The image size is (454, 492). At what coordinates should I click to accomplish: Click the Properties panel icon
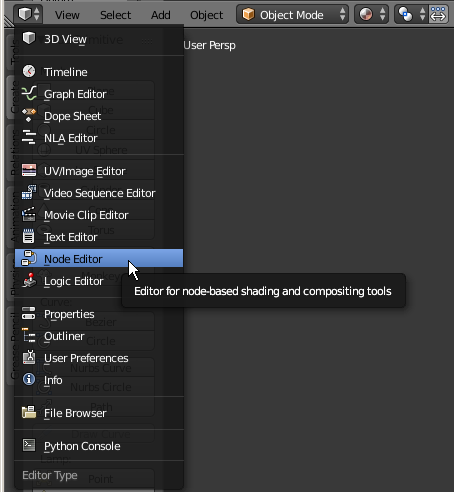29,313
